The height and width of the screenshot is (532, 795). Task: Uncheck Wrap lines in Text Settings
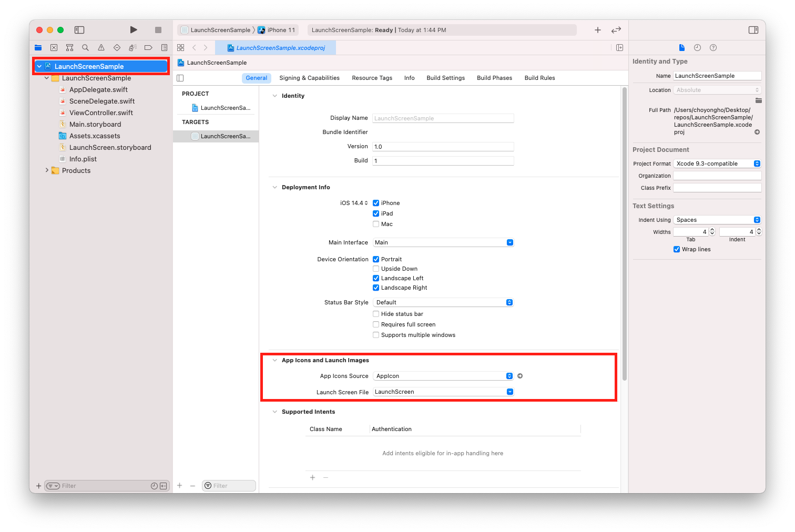(x=677, y=249)
